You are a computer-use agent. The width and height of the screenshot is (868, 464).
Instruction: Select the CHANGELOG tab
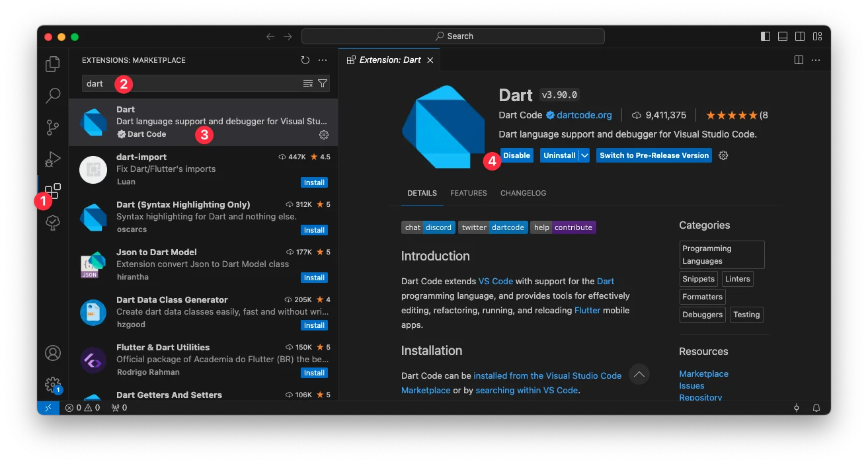coord(523,193)
